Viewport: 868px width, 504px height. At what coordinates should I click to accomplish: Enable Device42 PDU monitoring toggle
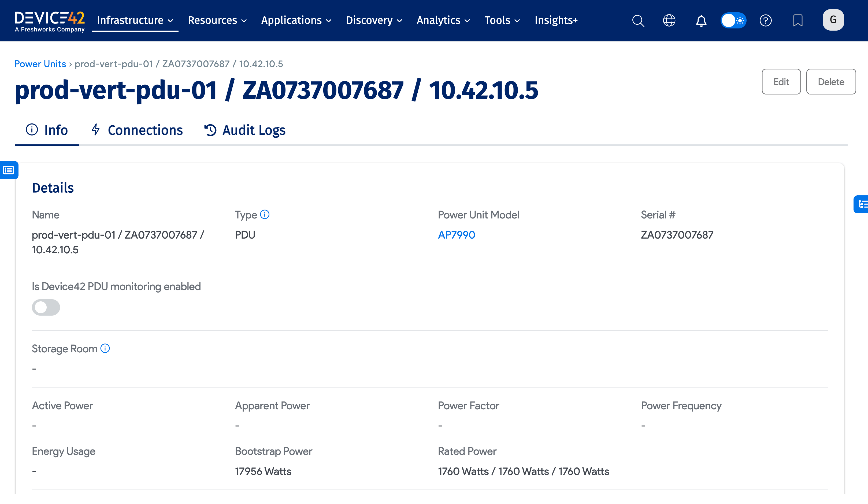click(46, 307)
